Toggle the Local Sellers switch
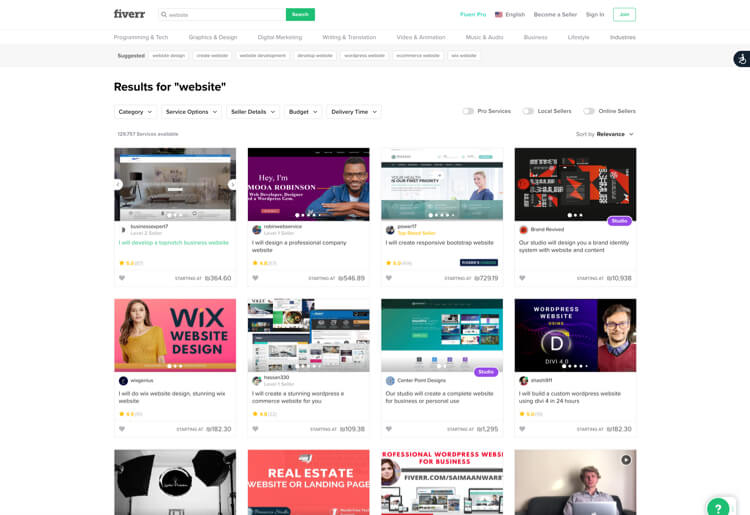This screenshot has height=515, width=750. point(528,111)
